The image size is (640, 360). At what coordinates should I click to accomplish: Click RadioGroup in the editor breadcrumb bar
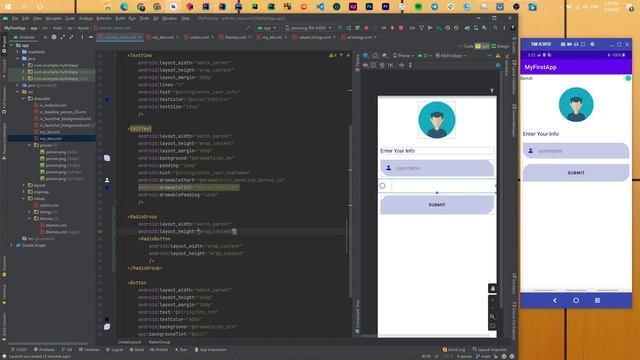[x=159, y=342]
